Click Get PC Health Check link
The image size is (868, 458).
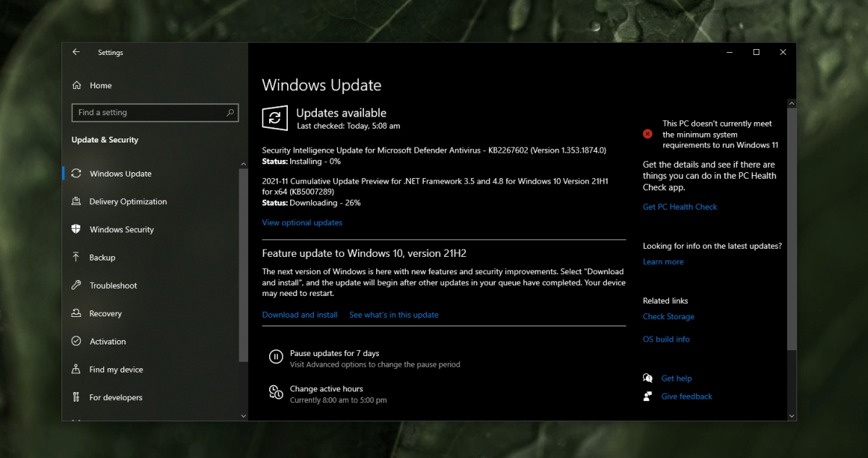(680, 207)
